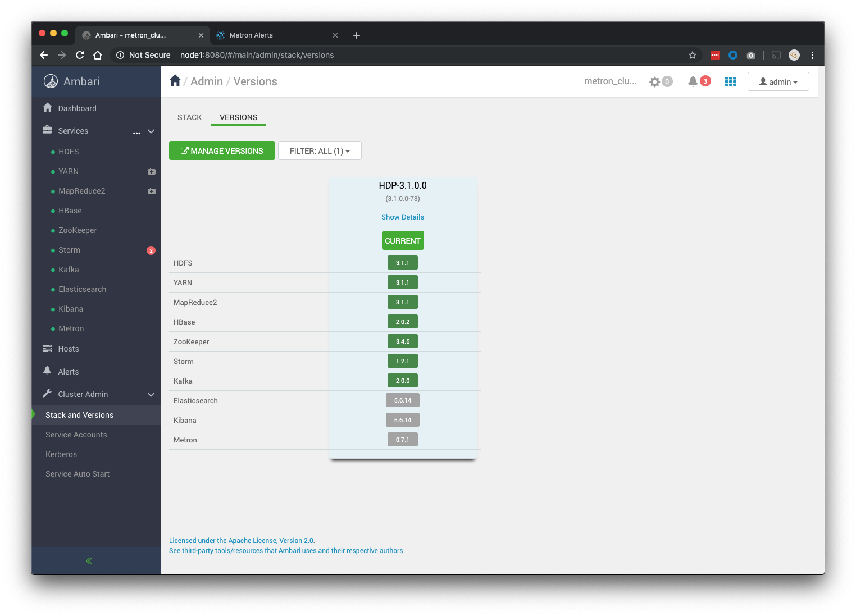This screenshot has width=856, height=616.
Task: Open ZooKeeper service in sidebar
Action: pos(78,230)
